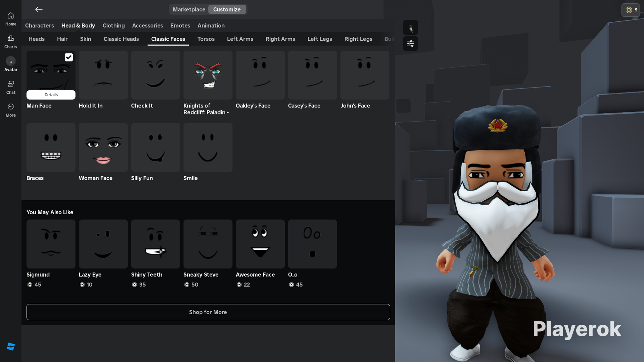Equip the Woman Face
The image size is (644, 362).
[103, 147]
